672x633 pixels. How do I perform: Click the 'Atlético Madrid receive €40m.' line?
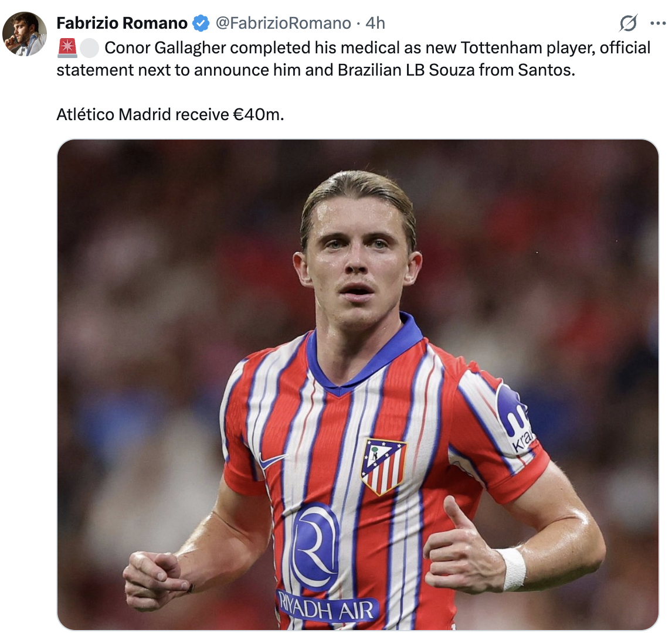tap(170, 115)
